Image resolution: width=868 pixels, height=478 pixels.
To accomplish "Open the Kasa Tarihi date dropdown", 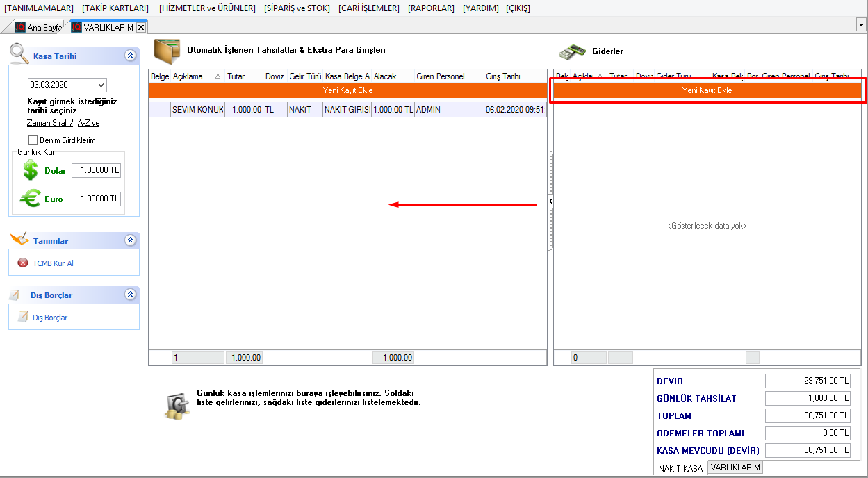I will pos(101,85).
